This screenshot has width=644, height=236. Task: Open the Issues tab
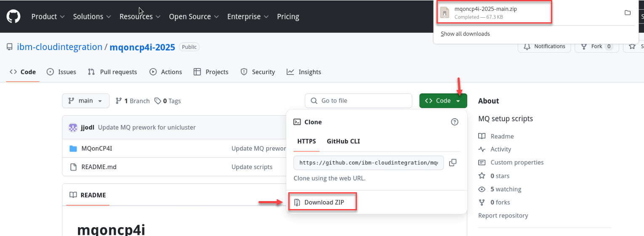(x=61, y=72)
